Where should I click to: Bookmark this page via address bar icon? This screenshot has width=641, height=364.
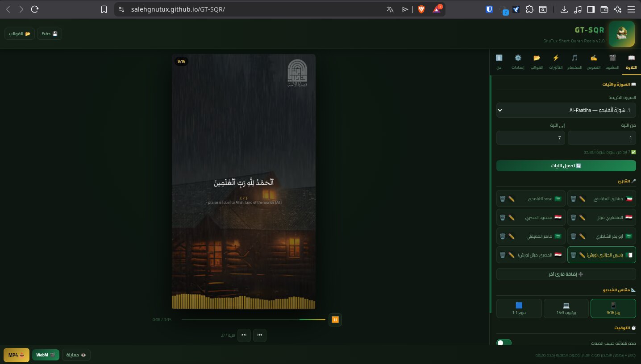click(x=104, y=9)
